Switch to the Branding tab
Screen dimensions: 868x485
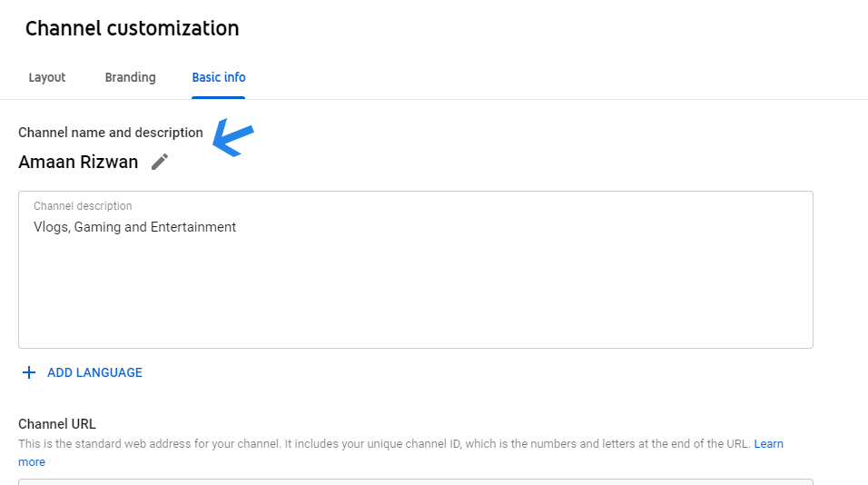pos(130,77)
